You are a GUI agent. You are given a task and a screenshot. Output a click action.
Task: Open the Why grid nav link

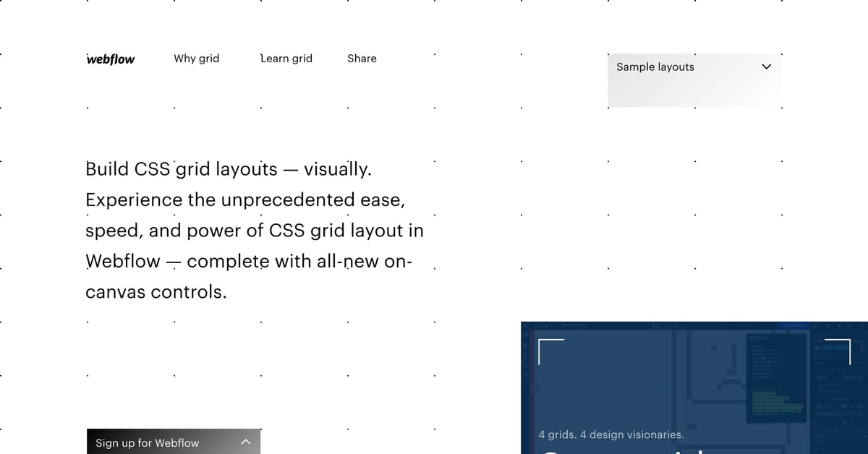pos(196,59)
